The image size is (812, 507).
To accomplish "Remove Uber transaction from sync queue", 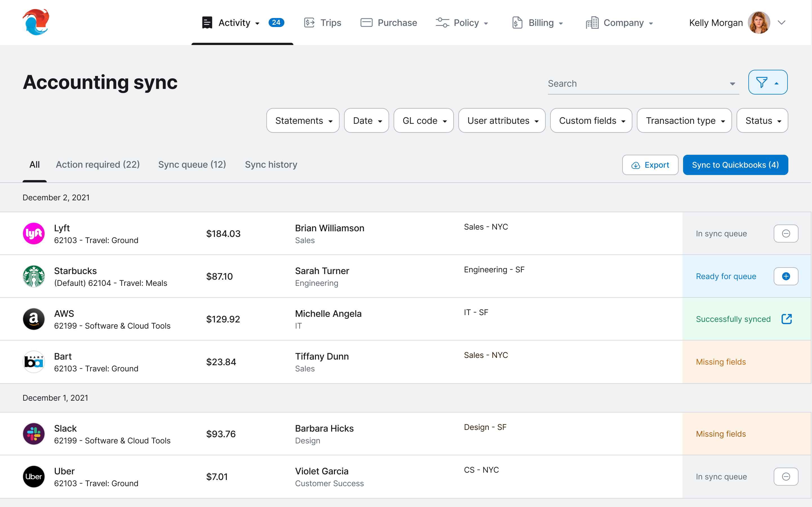I will tap(786, 477).
